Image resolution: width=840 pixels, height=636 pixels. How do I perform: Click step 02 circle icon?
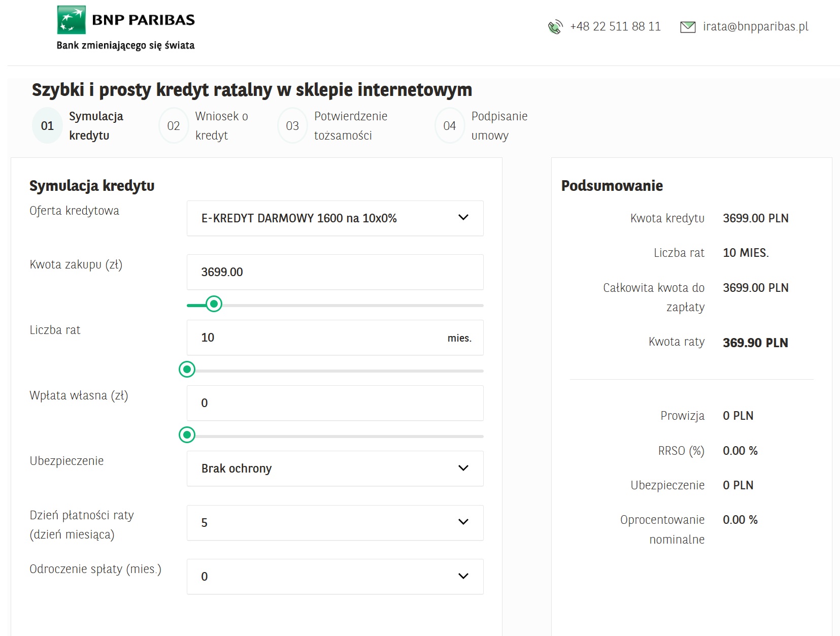click(x=174, y=126)
